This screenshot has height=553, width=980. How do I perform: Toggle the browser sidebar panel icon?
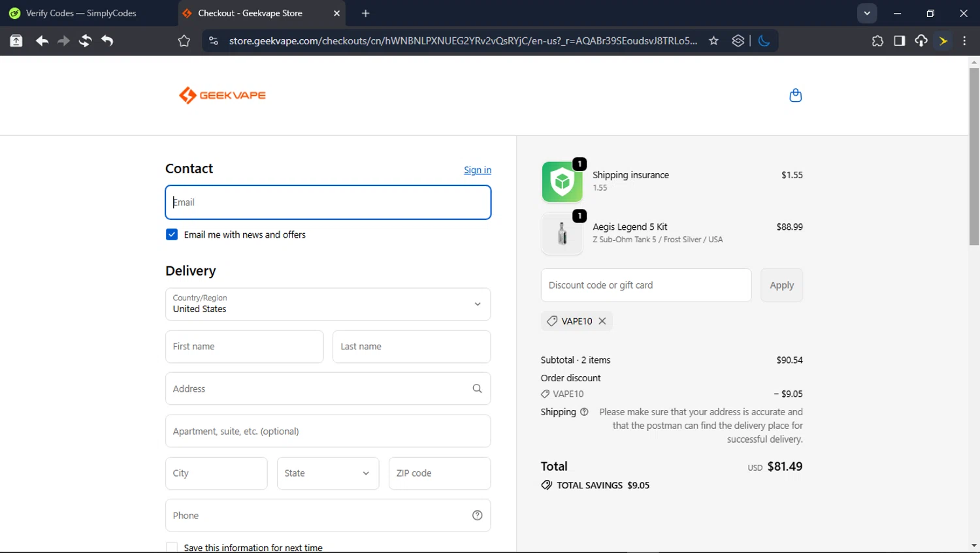[899, 41]
